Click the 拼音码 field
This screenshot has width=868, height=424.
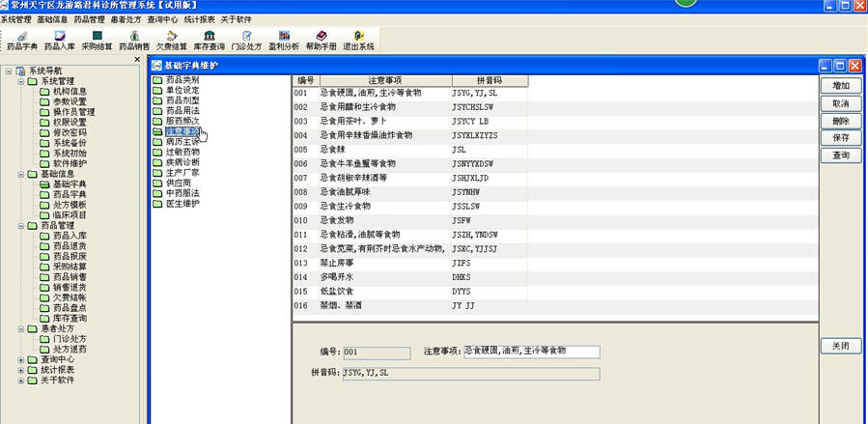471,374
